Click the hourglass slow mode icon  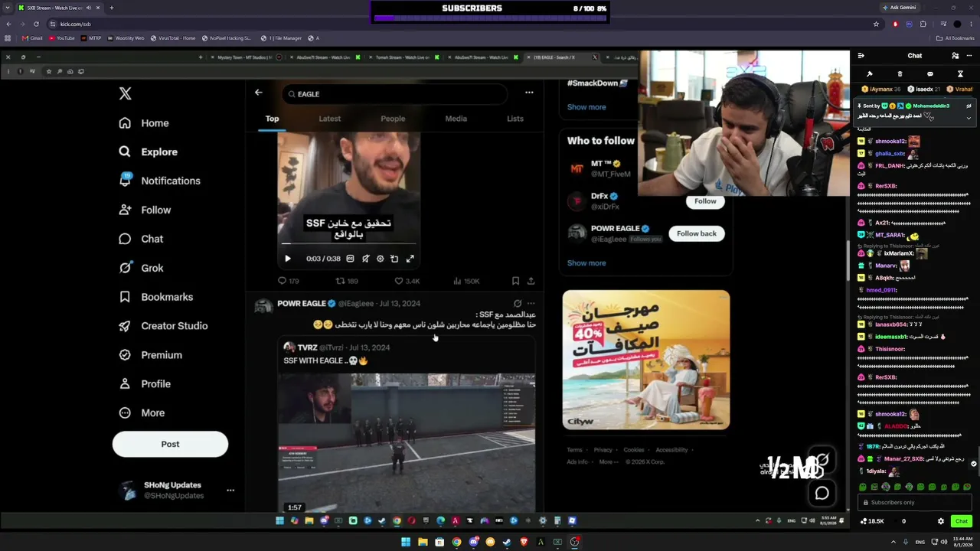click(960, 74)
